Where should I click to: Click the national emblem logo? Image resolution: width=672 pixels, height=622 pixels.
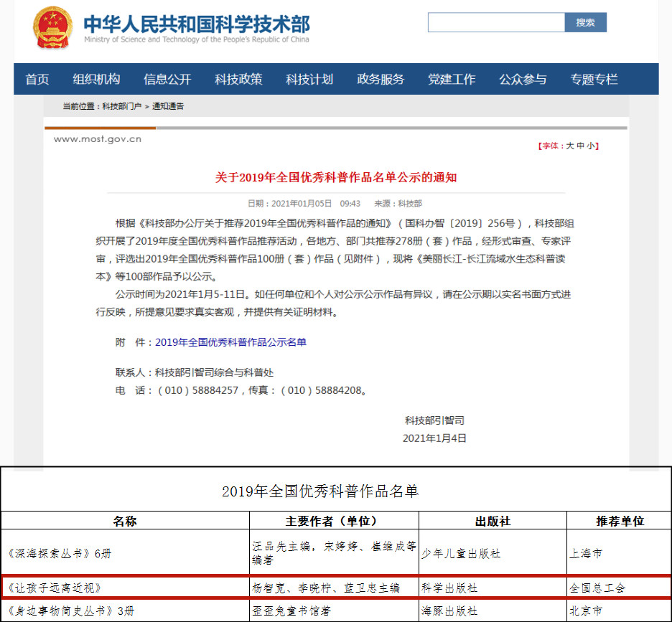pyautogui.click(x=52, y=28)
